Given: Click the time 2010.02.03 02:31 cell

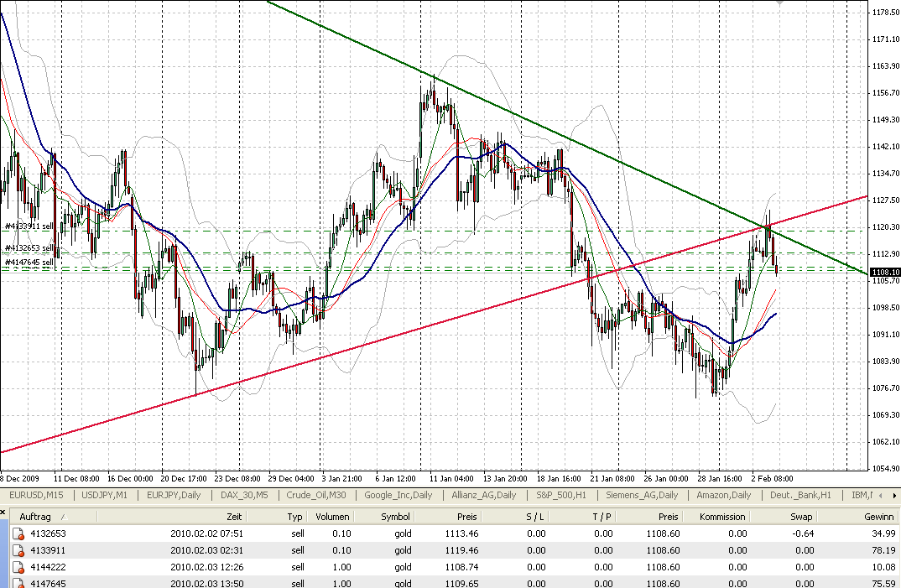Looking at the screenshot, I should coord(207,550).
